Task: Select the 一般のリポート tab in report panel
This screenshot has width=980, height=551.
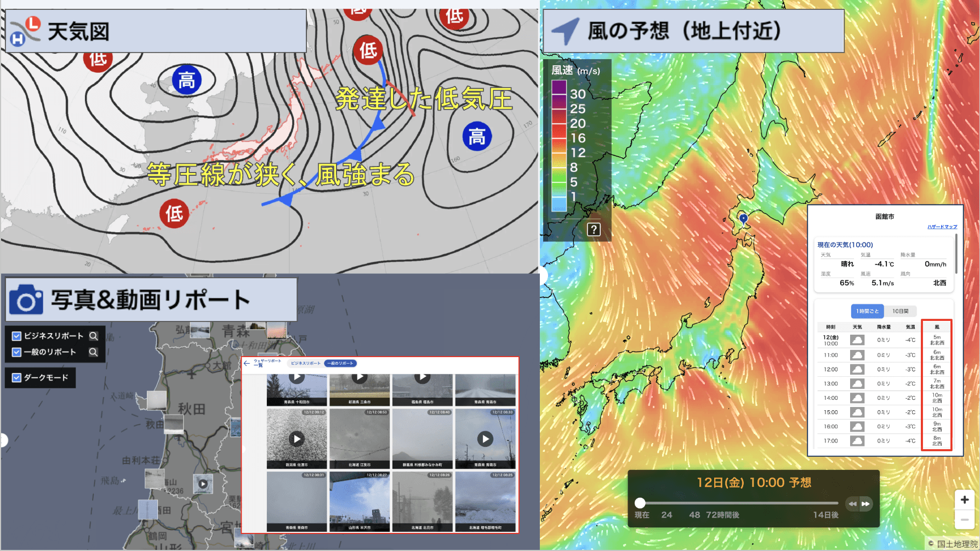Action: [340, 363]
